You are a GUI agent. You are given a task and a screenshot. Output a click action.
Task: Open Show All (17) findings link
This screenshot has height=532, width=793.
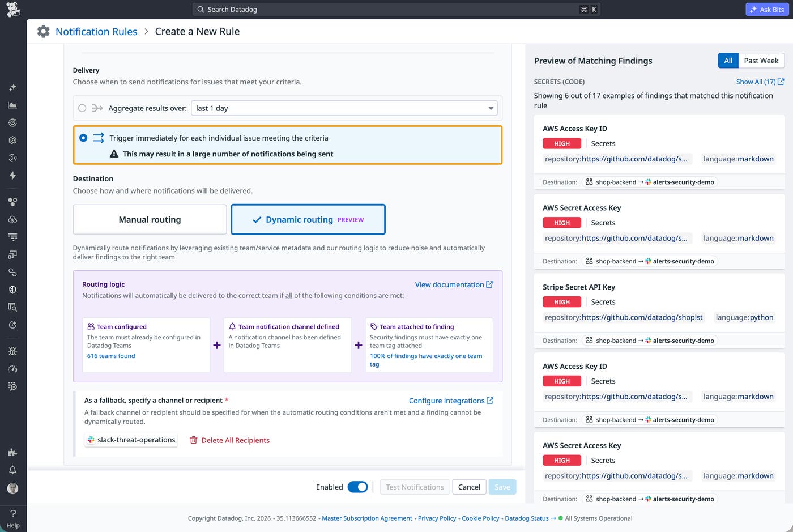[x=760, y=82]
